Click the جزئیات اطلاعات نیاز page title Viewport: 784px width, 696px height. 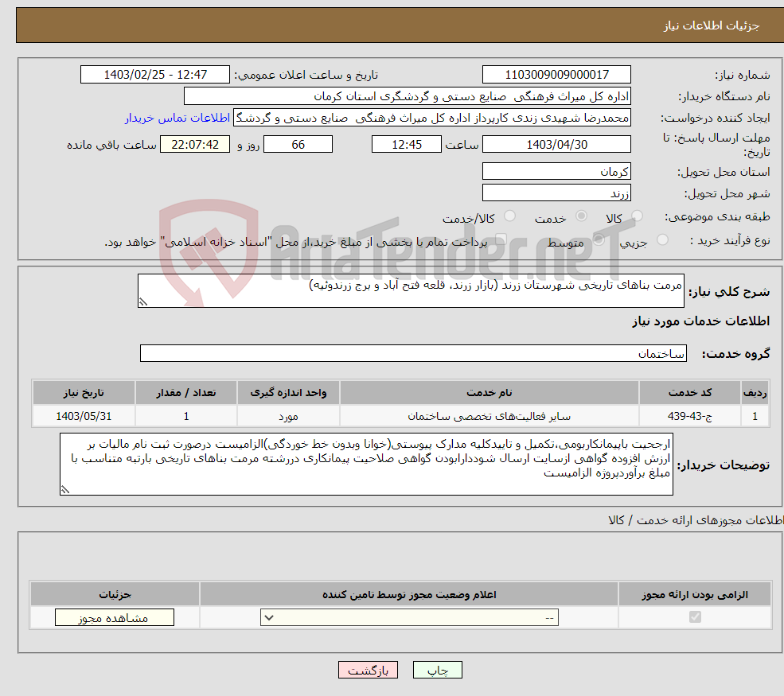[x=712, y=25]
